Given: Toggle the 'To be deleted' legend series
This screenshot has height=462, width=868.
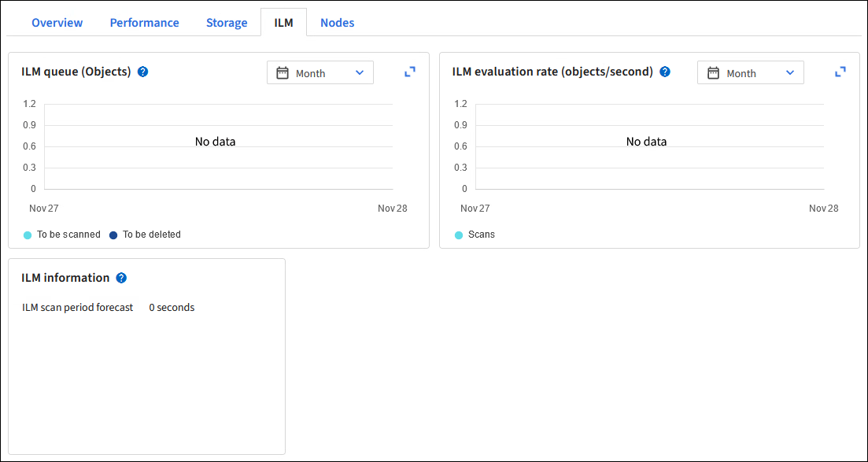Looking at the screenshot, I should [x=151, y=235].
